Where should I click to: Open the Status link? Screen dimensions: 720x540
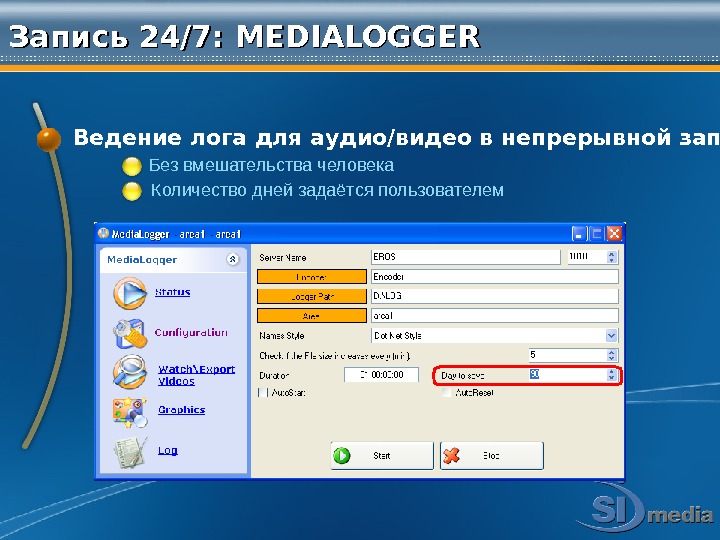tap(173, 292)
